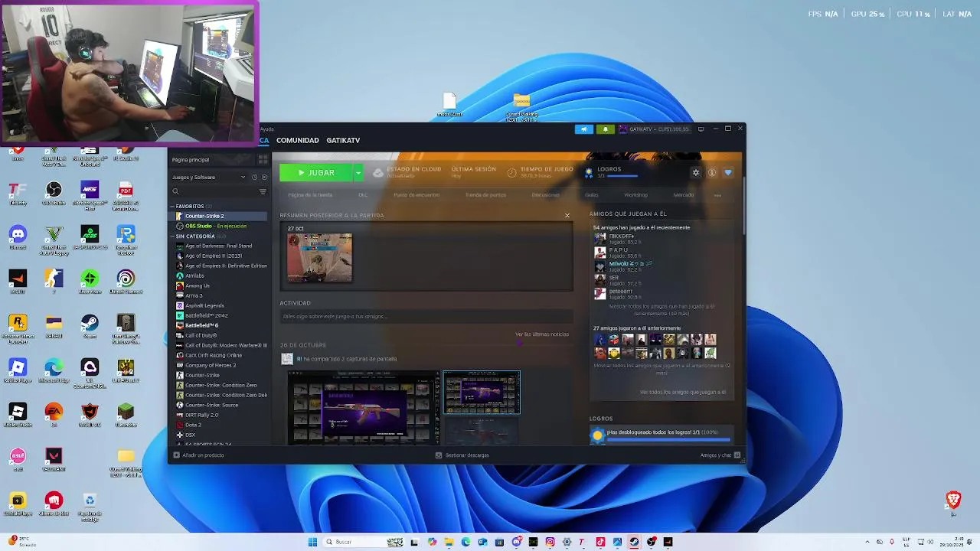Click the Ayuda menu in Steam
The image size is (980, 551).
pyautogui.click(x=266, y=129)
